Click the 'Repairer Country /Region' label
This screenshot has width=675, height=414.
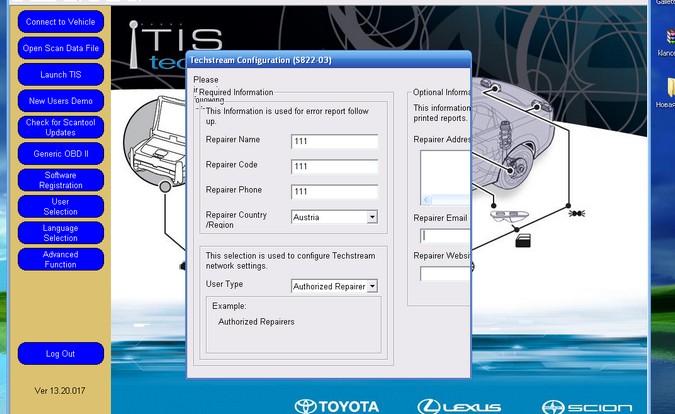click(x=236, y=219)
